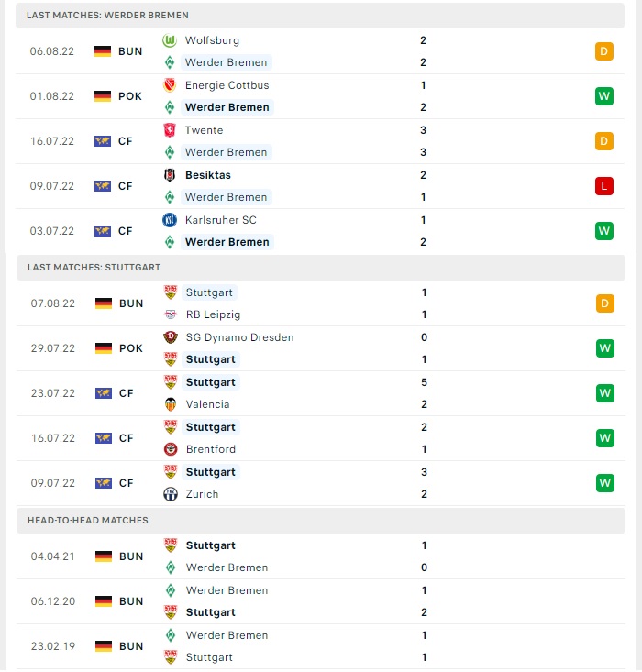Viewport: 642px width, 672px height.
Task: Click the Zurich club logo
Action: point(171,494)
